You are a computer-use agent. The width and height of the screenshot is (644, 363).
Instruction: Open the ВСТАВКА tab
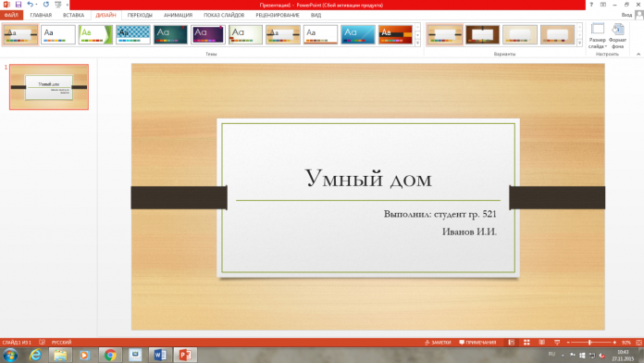coord(73,15)
